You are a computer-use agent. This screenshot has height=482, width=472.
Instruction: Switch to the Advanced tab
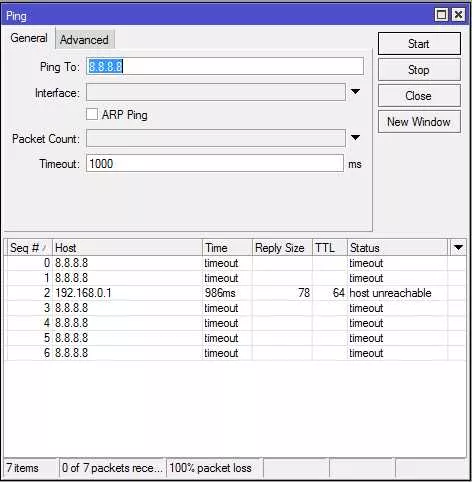84,40
